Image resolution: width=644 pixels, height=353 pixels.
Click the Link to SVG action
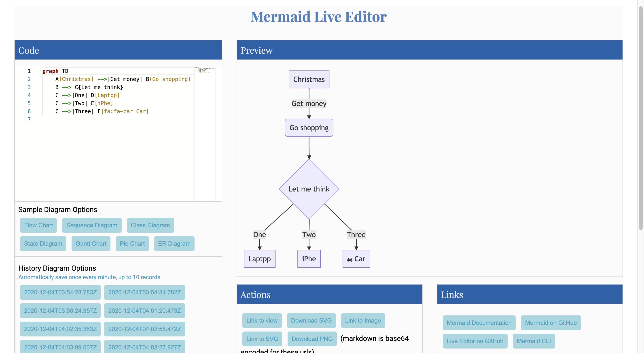(x=262, y=339)
